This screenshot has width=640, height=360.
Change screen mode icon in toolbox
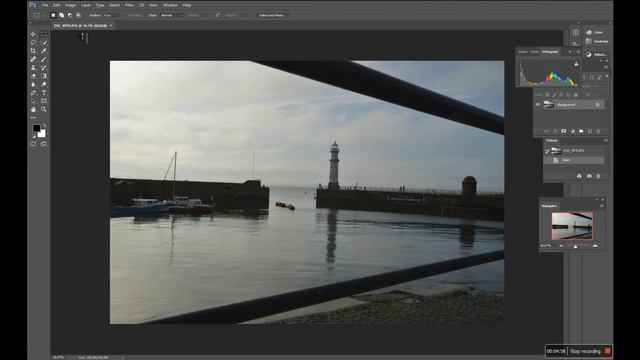pos(44,144)
